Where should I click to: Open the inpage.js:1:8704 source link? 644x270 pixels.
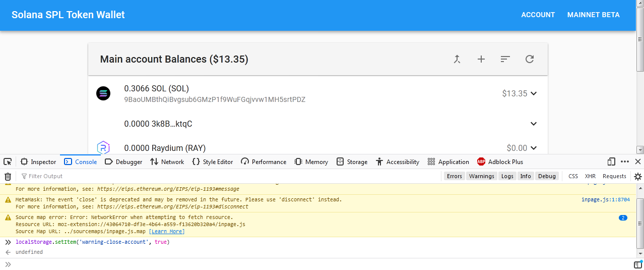(606, 200)
